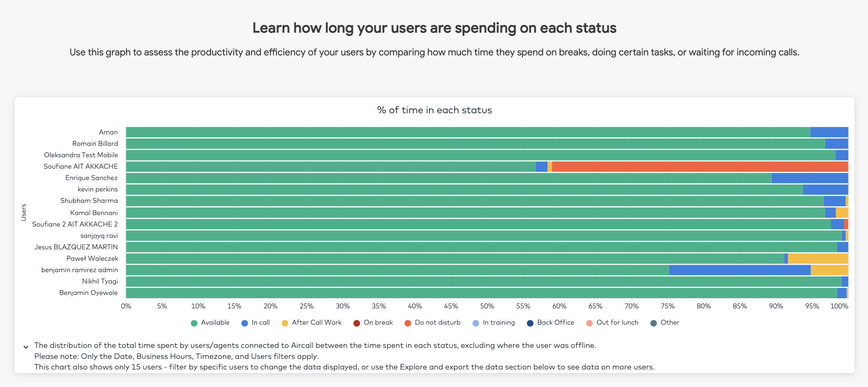Image resolution: width=868 pixels, height=387 pixels.
Task: Click Aman's green Available bar
Action: click(x=468, y=132)
